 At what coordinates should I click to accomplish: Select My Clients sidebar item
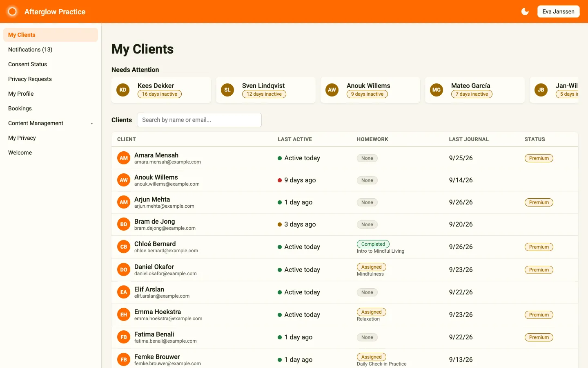(x=51, y=35)
